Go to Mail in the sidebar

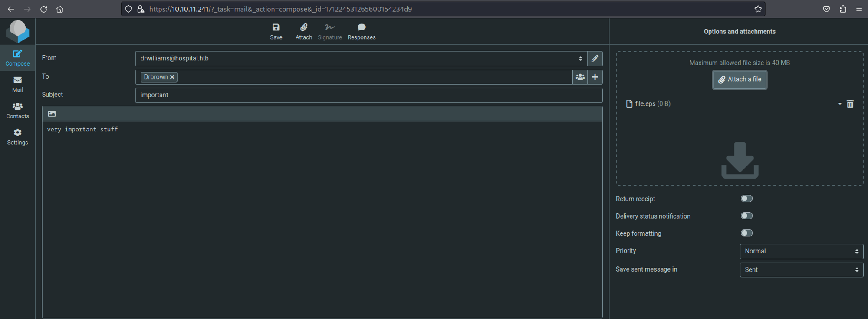(x=17, y=84)
